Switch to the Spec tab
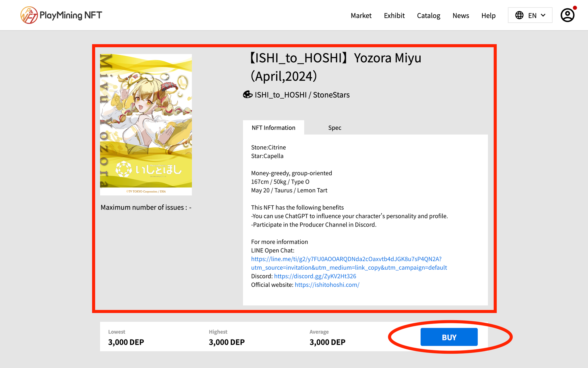The width and height of the screenshot is (588, 368). point(334,128)
